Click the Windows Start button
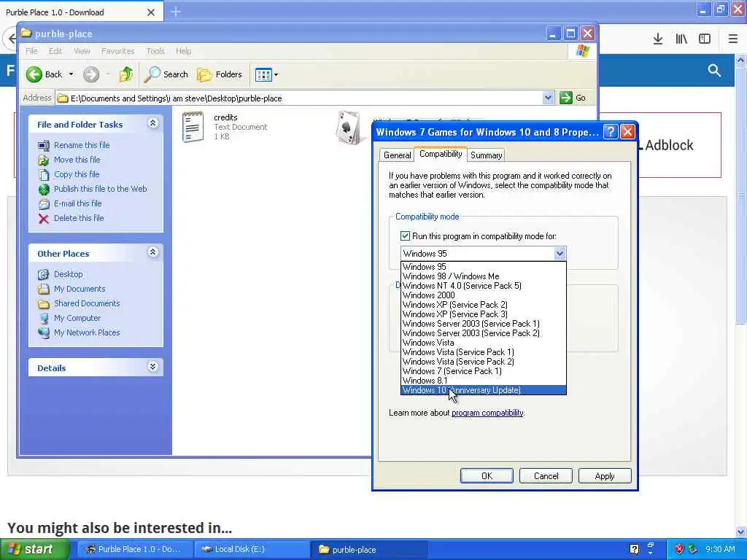Viewport: 747px width, 560px height. point(34,549)
